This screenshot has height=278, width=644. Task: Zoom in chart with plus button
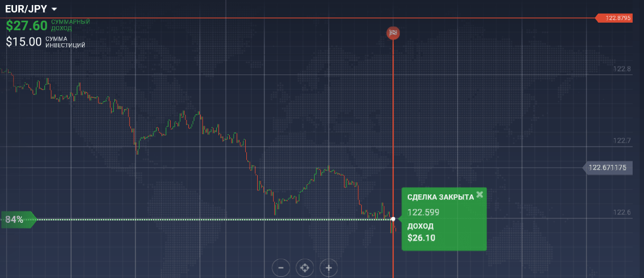329,268
